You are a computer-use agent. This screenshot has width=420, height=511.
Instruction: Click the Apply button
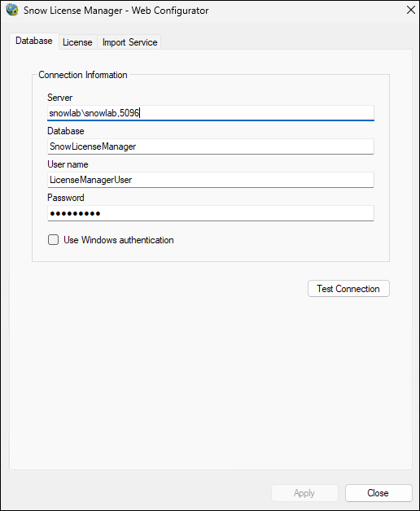pos(304,493)
